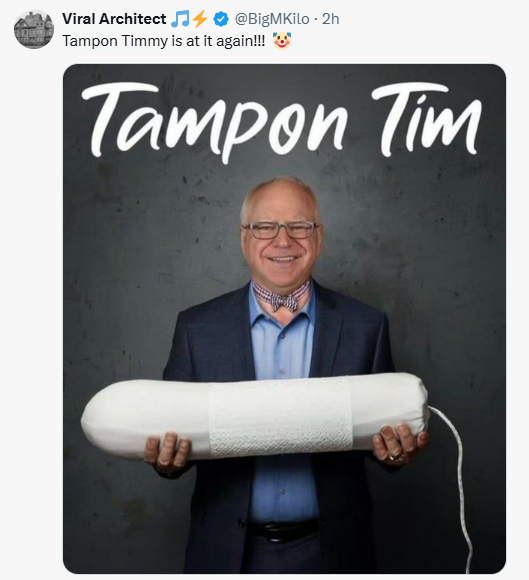This screenshot has width=529, height=580.
Task: Click the checkered bow tie in the photo
Action: [282, 297]
